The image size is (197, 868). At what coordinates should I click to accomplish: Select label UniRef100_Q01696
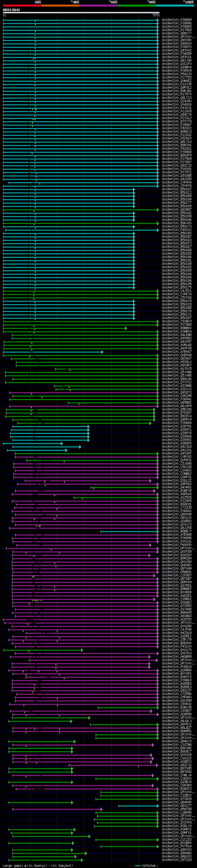click(x=177, y=626)
